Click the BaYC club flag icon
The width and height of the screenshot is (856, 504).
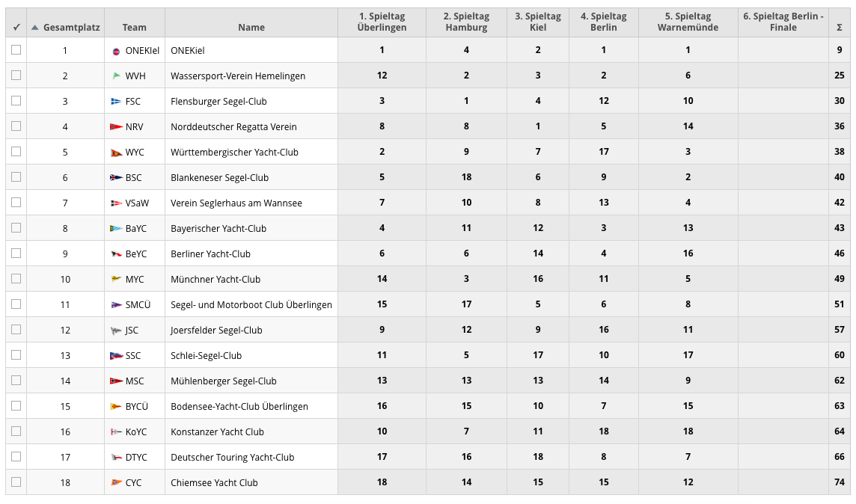pos(116,229)
